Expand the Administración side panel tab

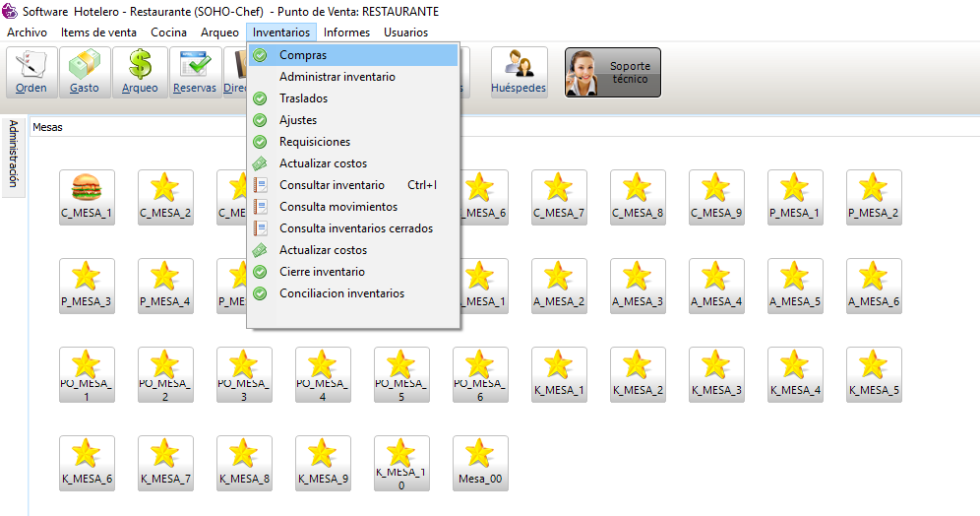tap(14, 154)
